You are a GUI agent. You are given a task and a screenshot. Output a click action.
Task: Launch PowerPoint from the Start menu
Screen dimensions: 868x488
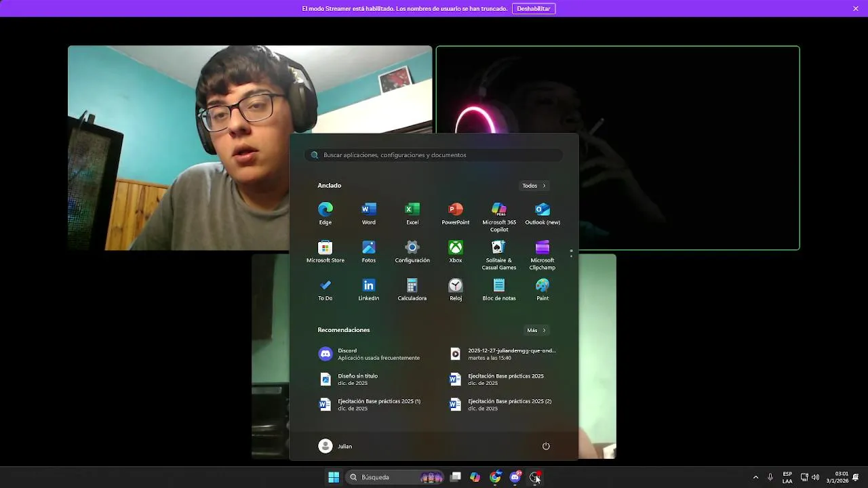[456, 213]
